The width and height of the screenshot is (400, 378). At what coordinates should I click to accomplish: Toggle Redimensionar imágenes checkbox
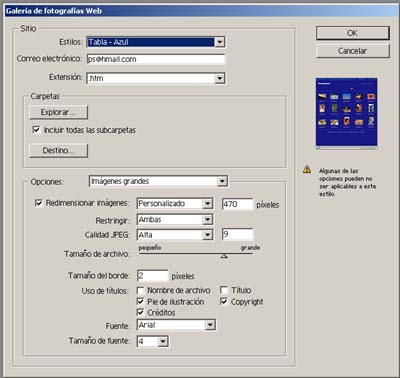point(39,203)
